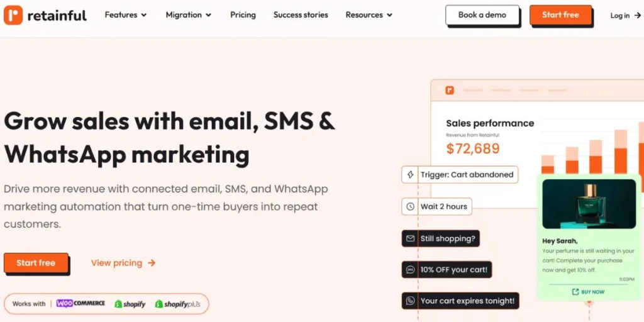Click the Shopify Plus logo
The image size is (644, 322).
177,304
